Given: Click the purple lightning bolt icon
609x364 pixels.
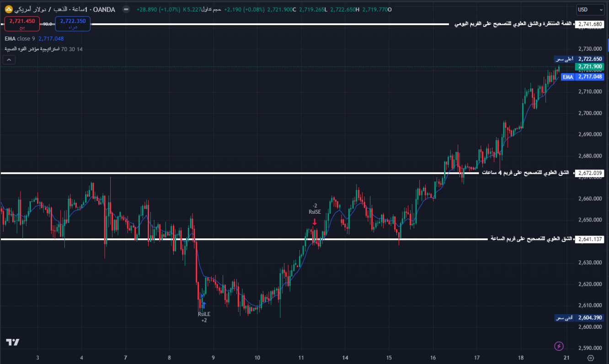Looking at the screenshot, I should 559,346.
